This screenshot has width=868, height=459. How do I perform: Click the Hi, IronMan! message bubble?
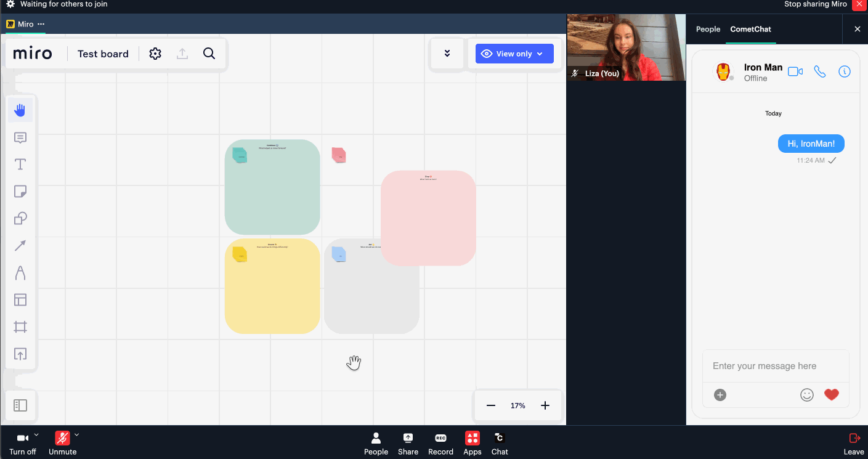click(x=811, y=144)
